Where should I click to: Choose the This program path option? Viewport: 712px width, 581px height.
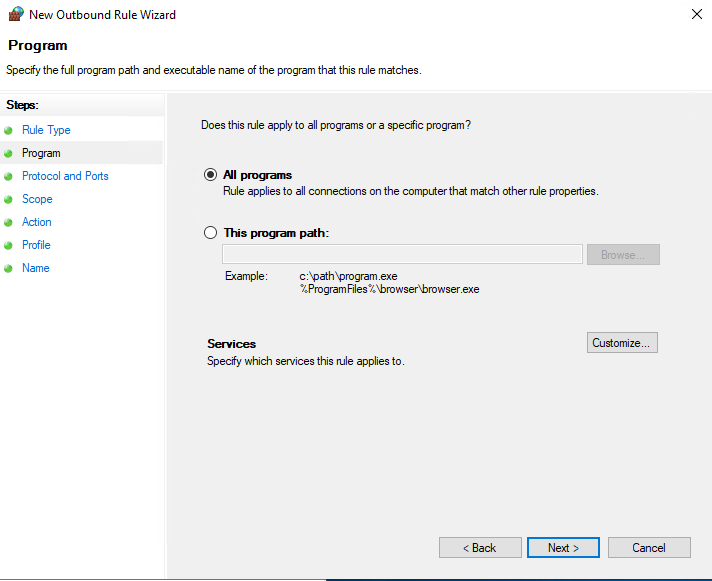tap(210, 233)
